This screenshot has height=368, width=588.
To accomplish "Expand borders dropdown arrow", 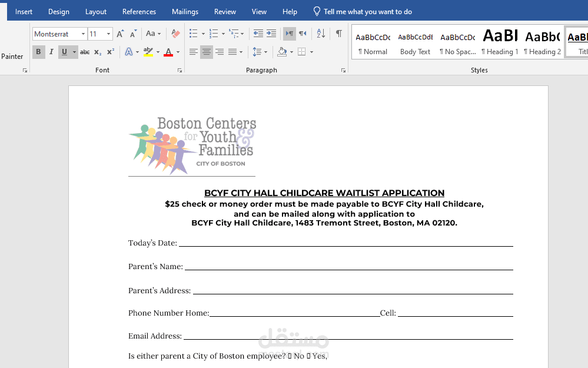I will click(x=311, y=52).
